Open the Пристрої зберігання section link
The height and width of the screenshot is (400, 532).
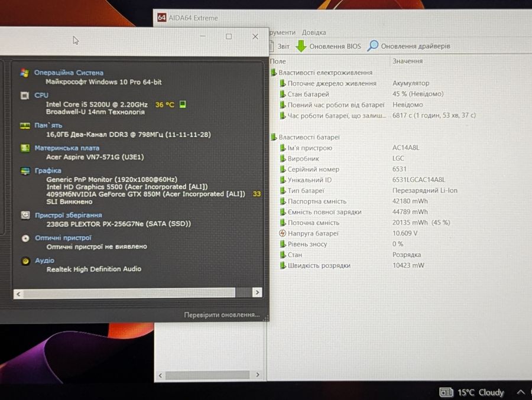pos(68,215)
